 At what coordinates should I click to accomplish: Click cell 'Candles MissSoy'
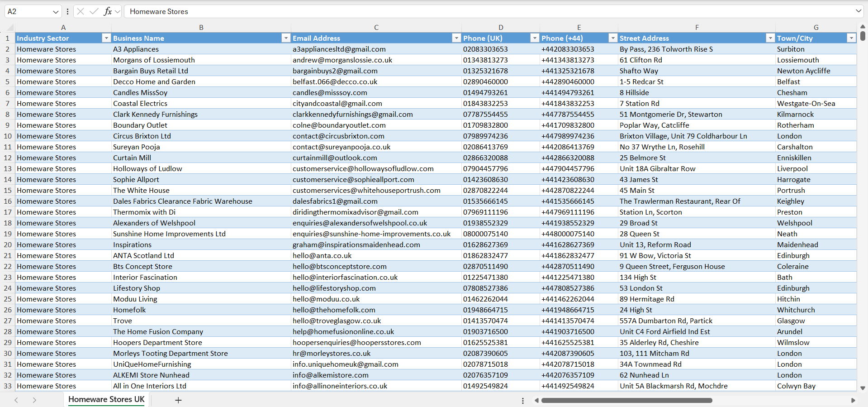coord(201,92)
